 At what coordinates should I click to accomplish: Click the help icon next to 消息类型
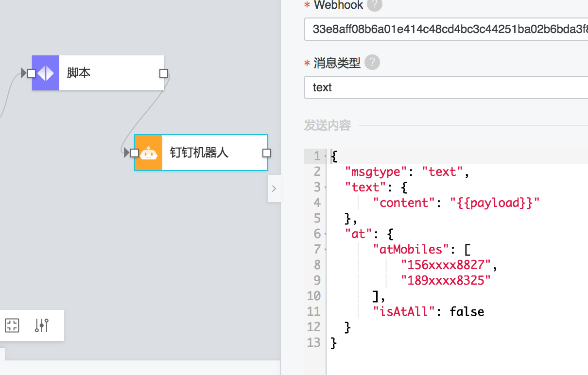(372, 63)
